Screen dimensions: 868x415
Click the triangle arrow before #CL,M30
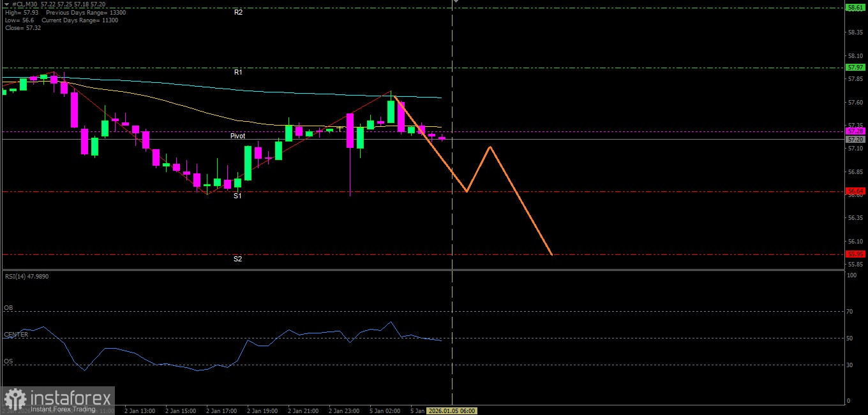point(7,4)
